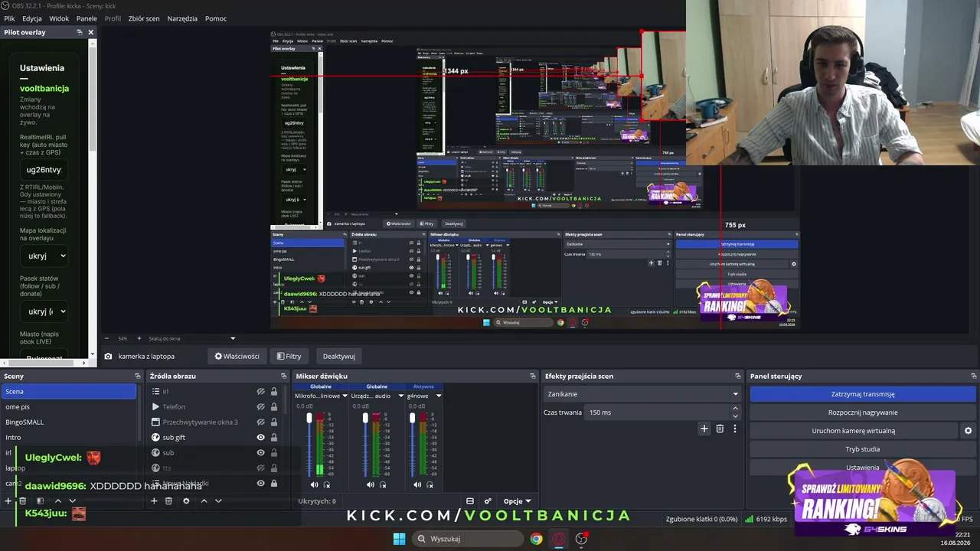980x551 pixels.
Task: Mute the Mikrofon liniowe channel
Action: pos(314,484)
